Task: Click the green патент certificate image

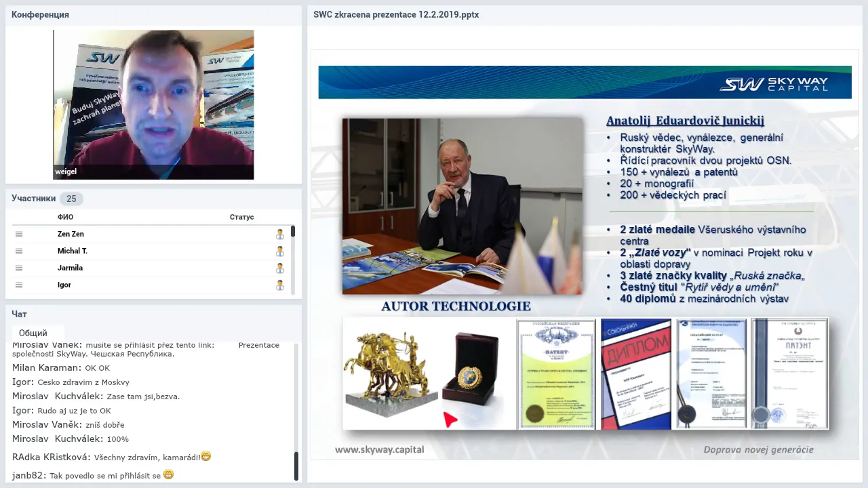Action: [x=556, y=374]
